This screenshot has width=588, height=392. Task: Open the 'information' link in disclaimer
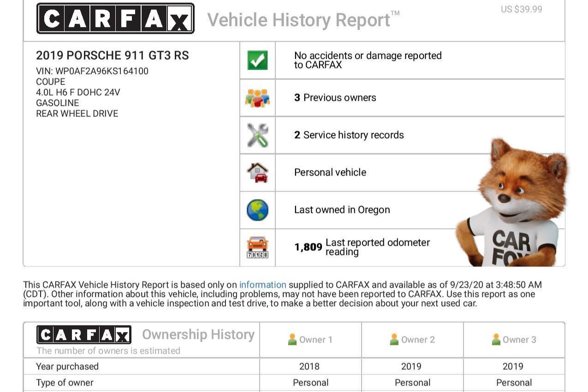[x=262, y=285]
